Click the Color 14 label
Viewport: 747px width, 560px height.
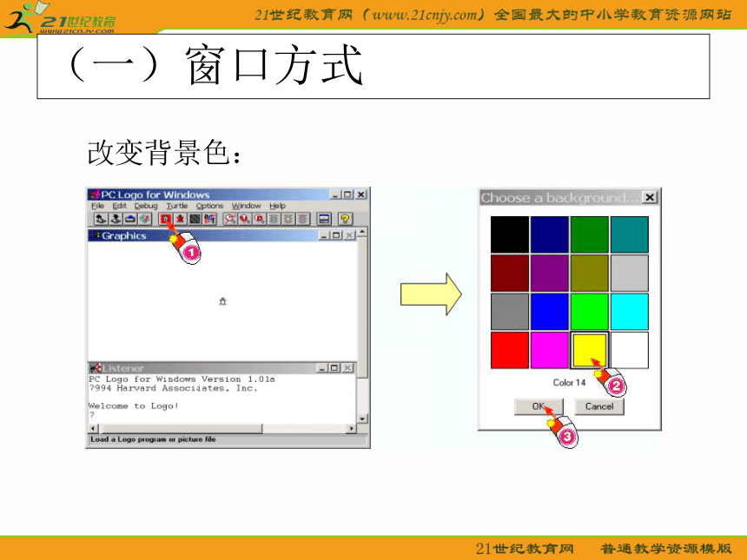(x=569, y=382)
